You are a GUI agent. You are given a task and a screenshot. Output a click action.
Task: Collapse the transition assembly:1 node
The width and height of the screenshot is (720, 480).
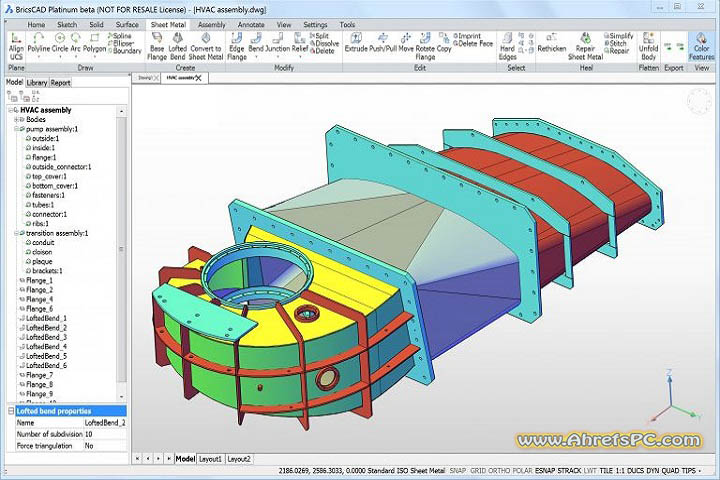click(x=17, y=233)
